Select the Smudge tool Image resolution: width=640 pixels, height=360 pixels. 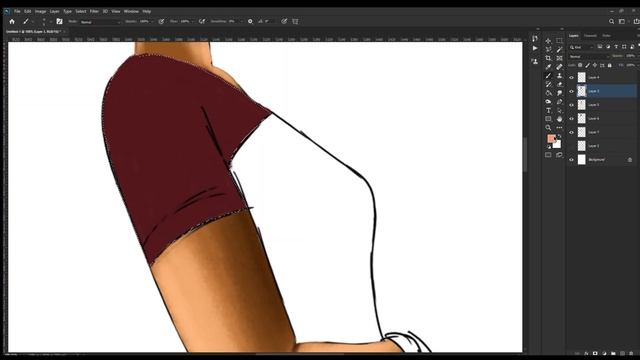tap(559, 93)
